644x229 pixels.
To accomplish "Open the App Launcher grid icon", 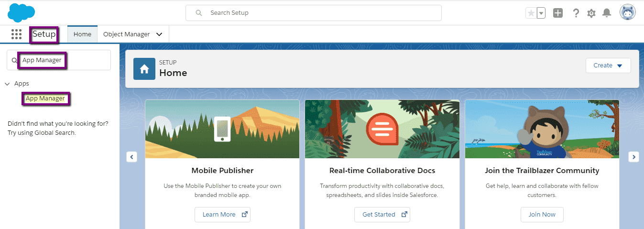I will 16,34.
